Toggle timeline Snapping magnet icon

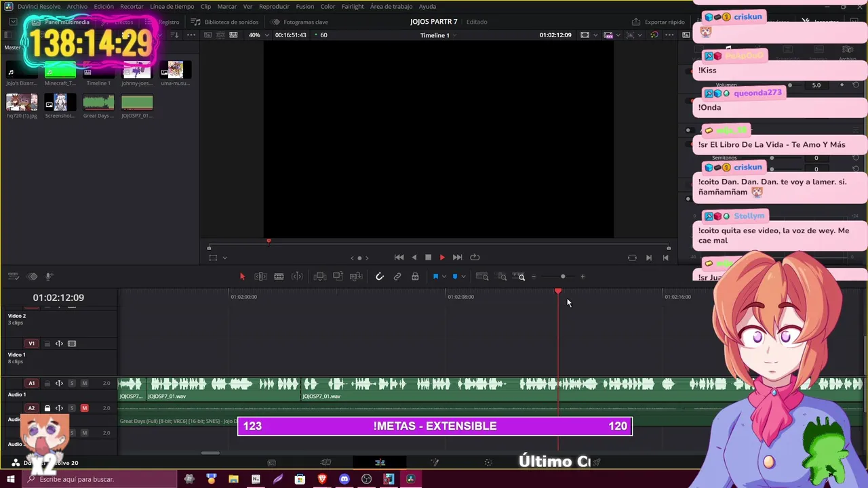tap(380, 277)
